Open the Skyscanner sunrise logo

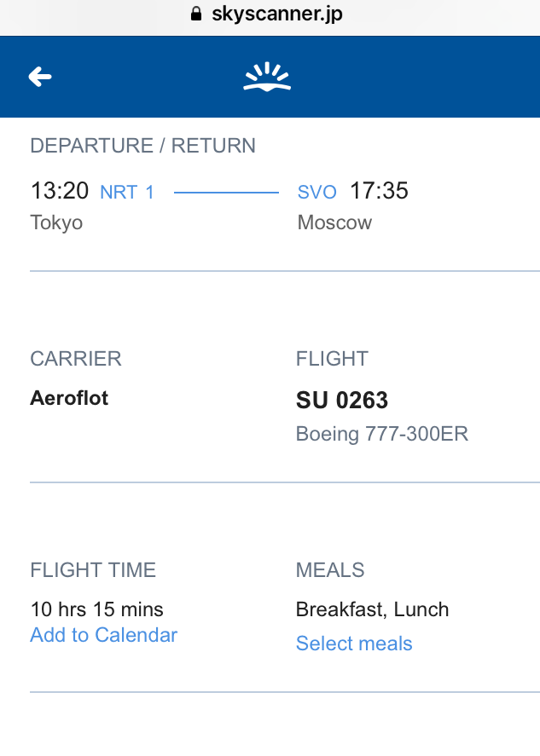[267, 76]
